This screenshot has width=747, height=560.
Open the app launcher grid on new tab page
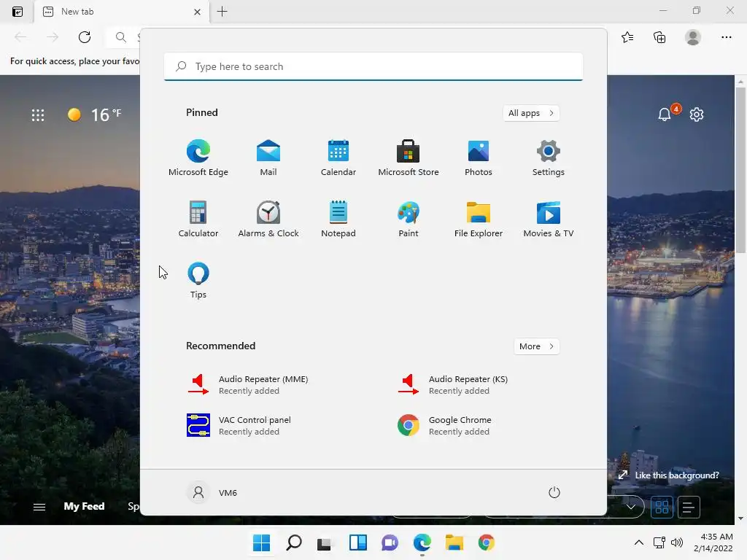38,114
